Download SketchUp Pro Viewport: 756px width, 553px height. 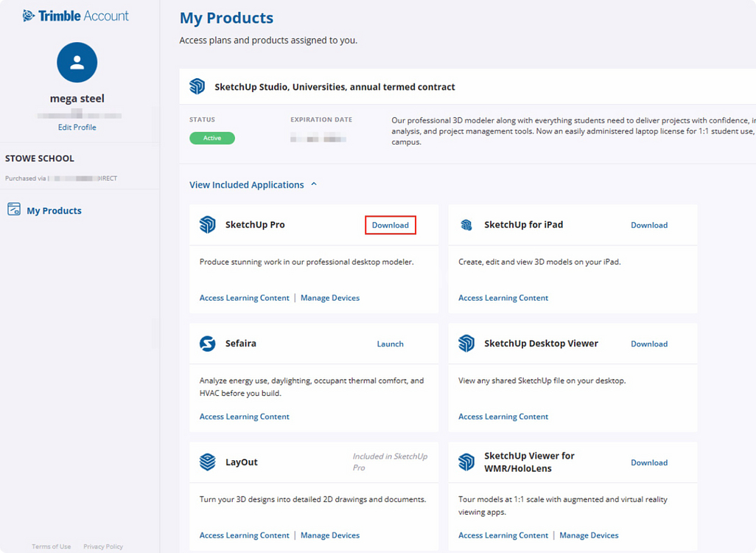click(x=391, y=226)
